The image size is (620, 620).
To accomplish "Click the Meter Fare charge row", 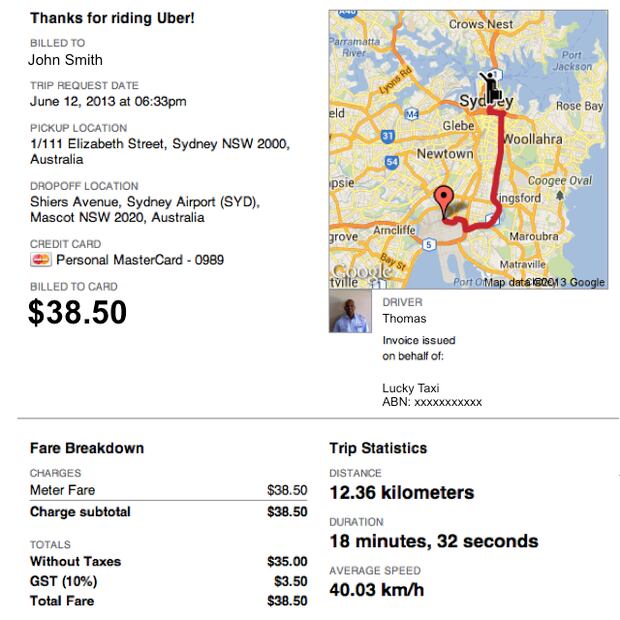I will tap(169, 490).
